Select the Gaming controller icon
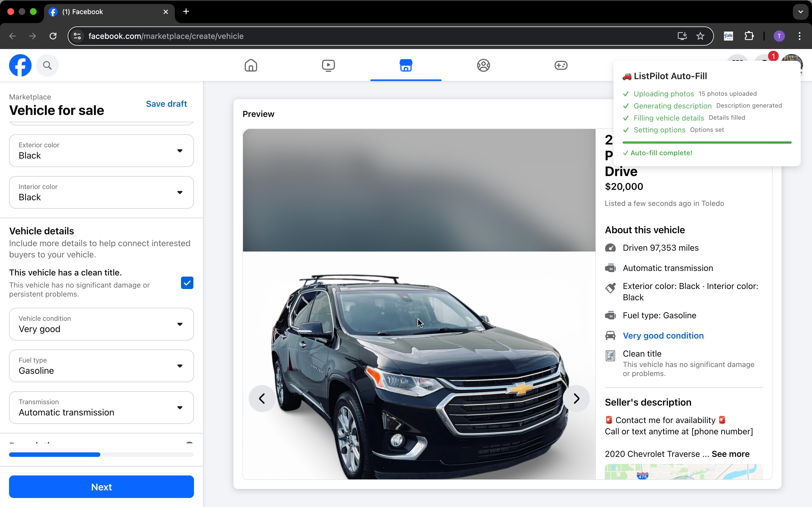This screenshot has width=812, height=507. coord(561,65)
